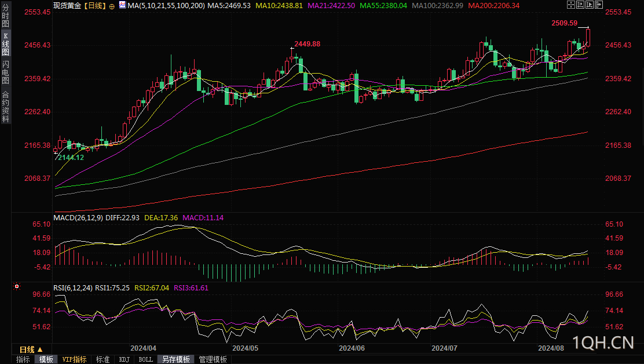Open the MA indicator chart icon
The height and width of the screenshot is (364, 644).
pyautogui.click(x=122, y=5)
